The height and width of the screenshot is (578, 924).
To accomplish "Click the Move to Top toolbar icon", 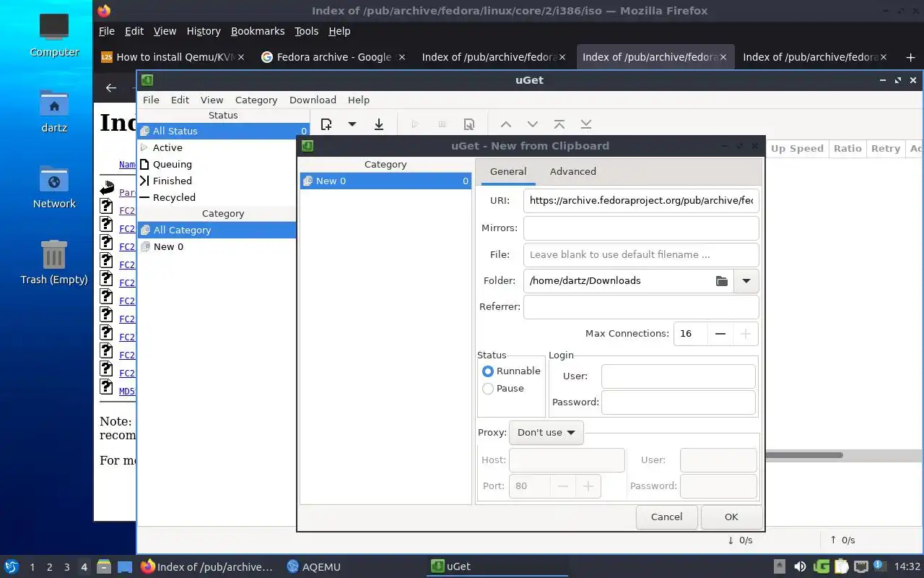I will 559,124.
